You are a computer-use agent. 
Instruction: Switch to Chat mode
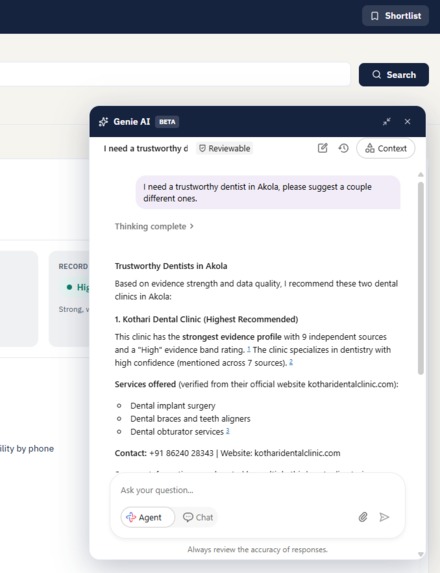click(x=198, y=517)
